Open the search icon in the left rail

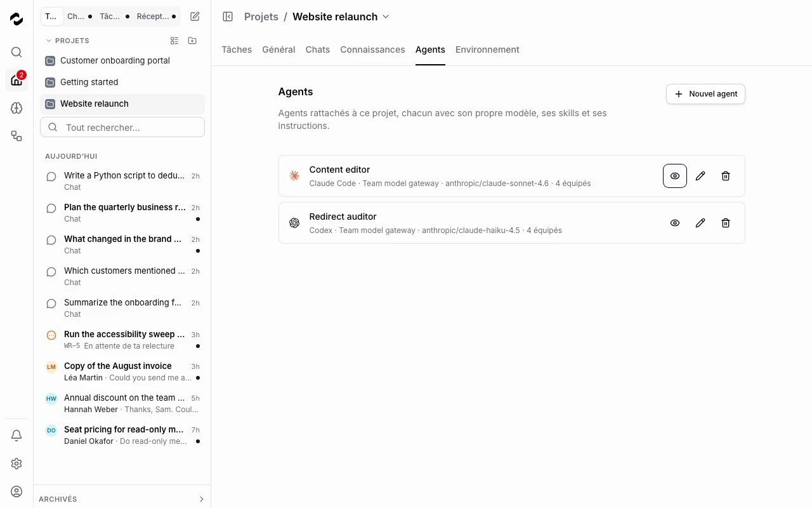16,52
